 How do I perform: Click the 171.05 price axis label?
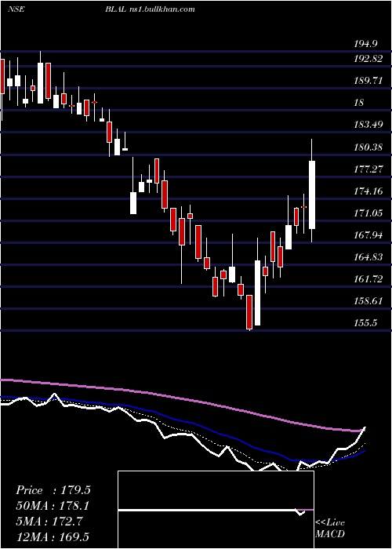tap(368, 213)
